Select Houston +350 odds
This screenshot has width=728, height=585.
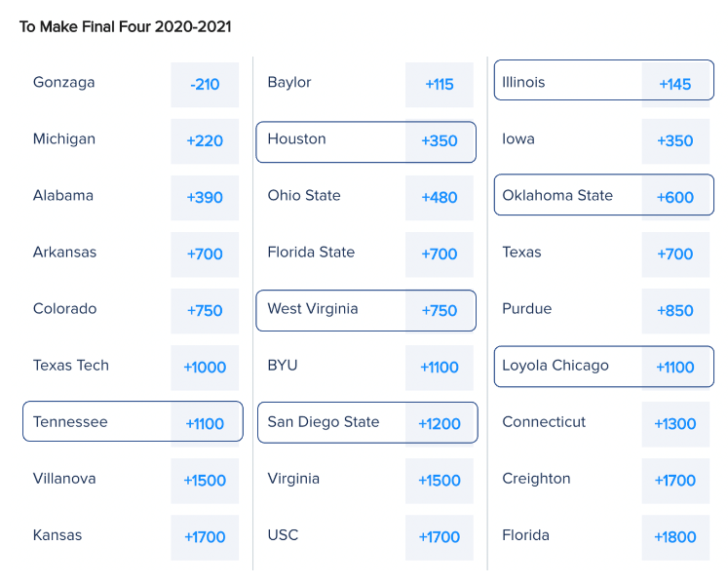[x=440, y=141]
